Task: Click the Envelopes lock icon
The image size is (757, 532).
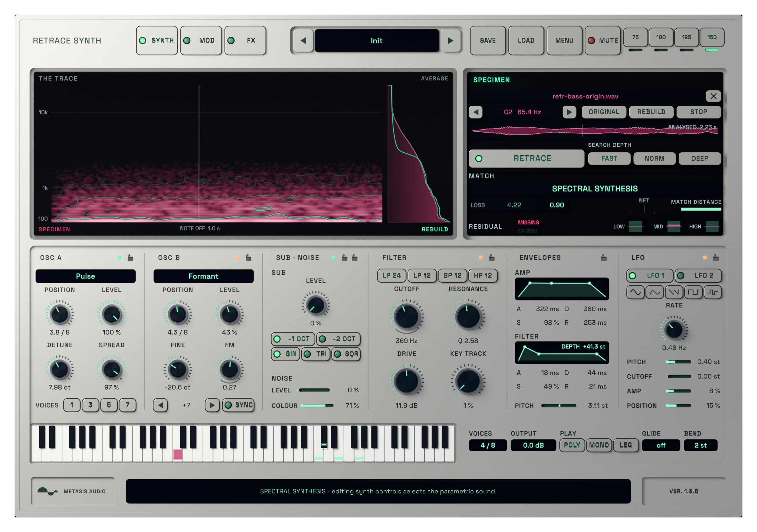Action: point(604,258)
